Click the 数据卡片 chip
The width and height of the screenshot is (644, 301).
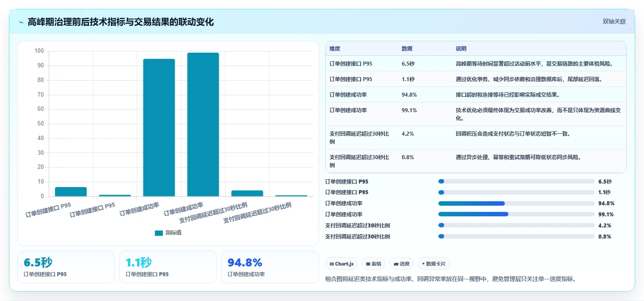pos(434,264)
